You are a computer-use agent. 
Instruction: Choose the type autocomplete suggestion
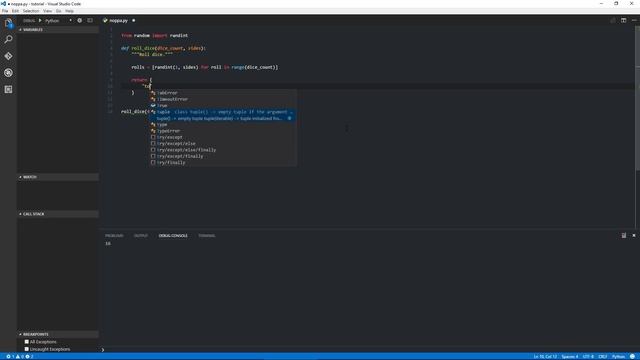[x=222, y=124]
